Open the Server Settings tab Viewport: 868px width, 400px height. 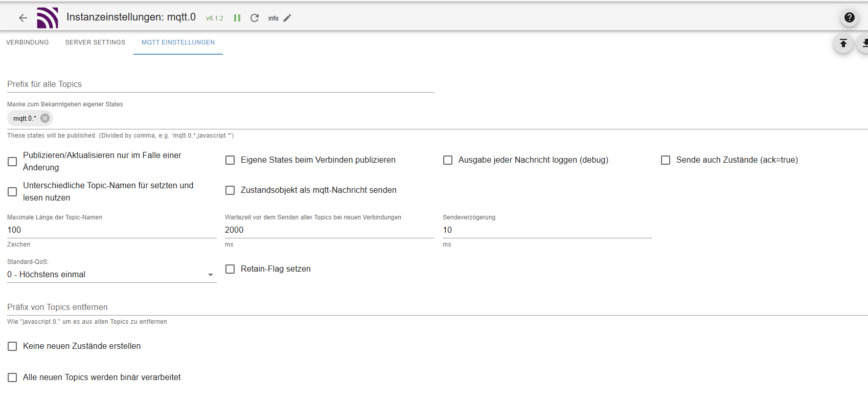tap(95, 42)
